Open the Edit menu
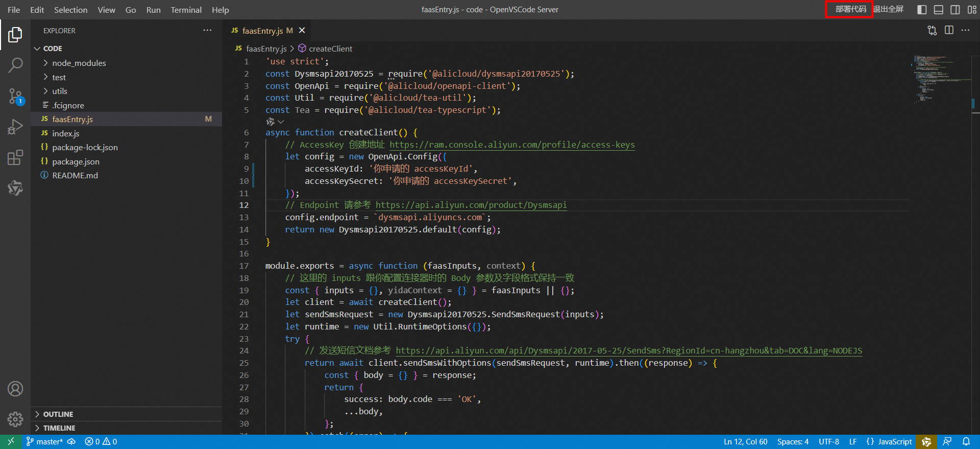The height and width of the screenshot is (449, 980). click(37, 10)
